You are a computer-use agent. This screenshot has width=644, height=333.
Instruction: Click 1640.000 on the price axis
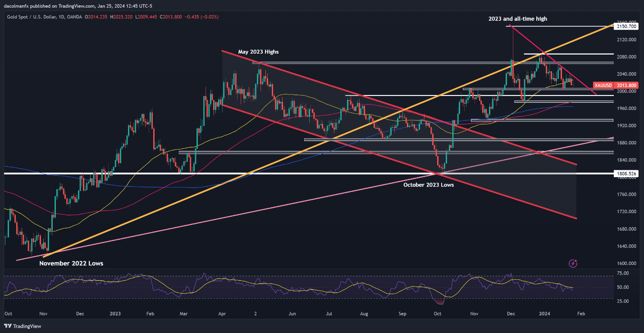pos(627,246)
